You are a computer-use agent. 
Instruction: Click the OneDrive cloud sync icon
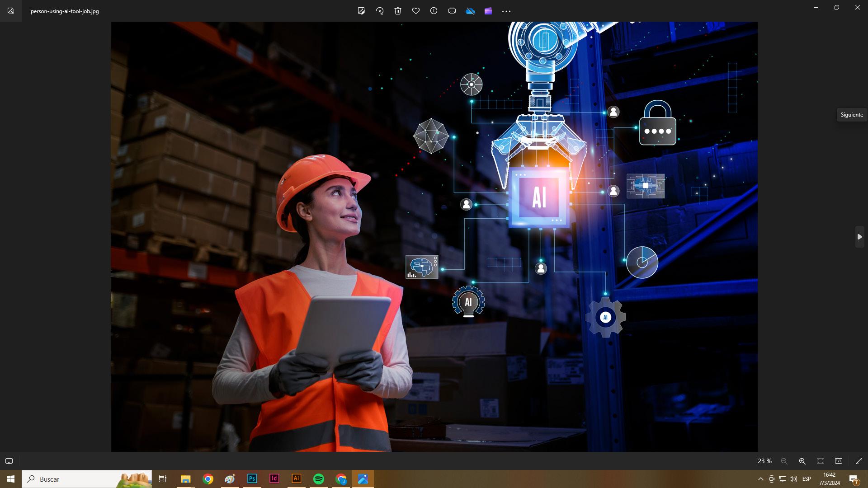[x=470, y=11]
